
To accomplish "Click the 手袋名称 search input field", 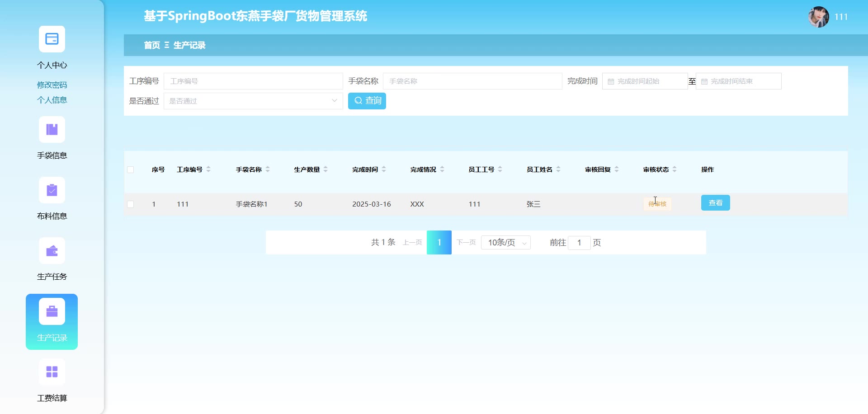I will tap(472, 81).
